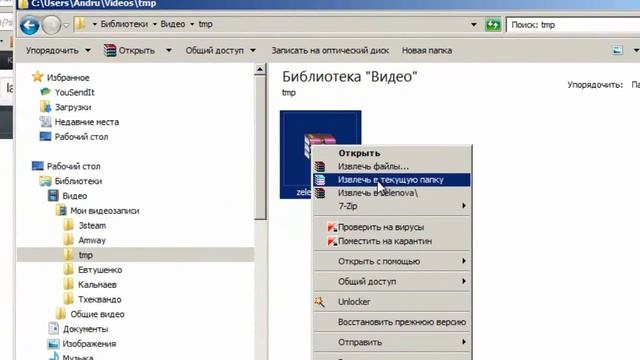This screenshot has width=640, height=360.
Task: Click the 'Документы' library icon
Action: tap(53, 329)
